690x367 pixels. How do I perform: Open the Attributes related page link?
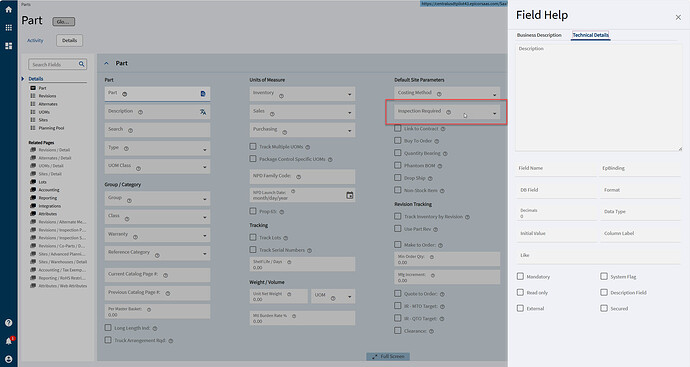pos(48,214)
